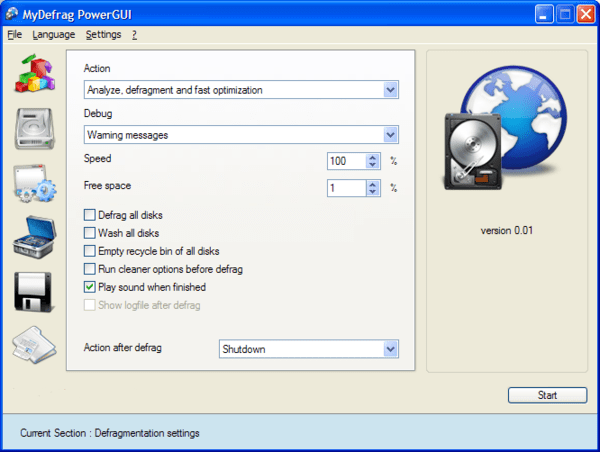Click the Warning messages combo box text
Viewport: 600px width, 452px height.
pos(127,135)
